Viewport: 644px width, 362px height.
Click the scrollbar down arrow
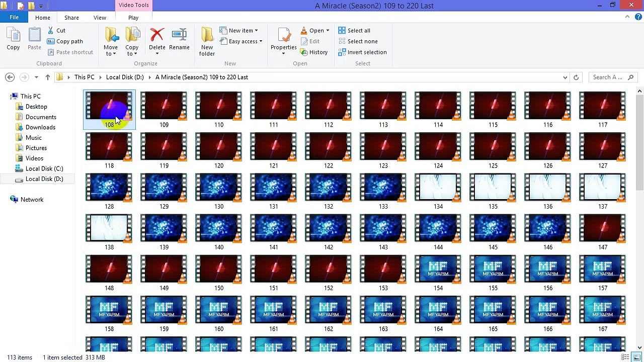pos(640,347)
